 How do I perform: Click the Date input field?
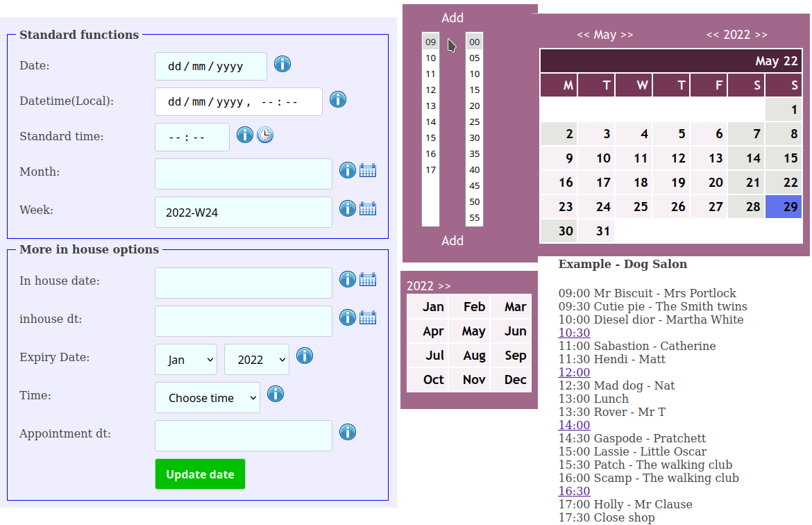[211, 66]
